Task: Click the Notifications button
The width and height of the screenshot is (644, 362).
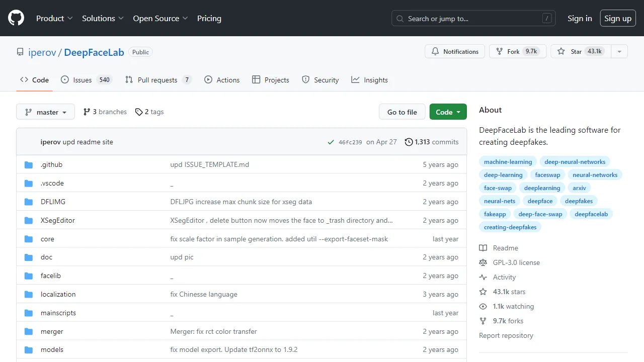Action: pyautogui.click(x=455, y=51)
